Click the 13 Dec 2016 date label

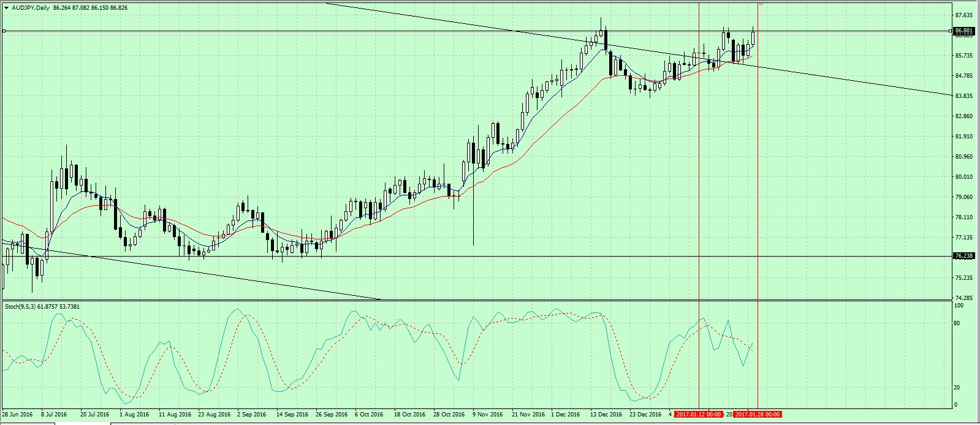coord(606,415)
